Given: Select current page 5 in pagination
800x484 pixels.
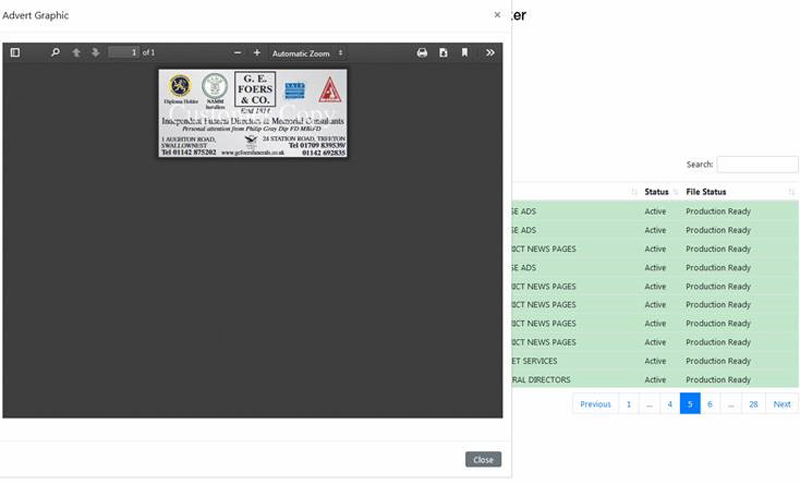Looking at the screenshot, I should click(690, 404).
